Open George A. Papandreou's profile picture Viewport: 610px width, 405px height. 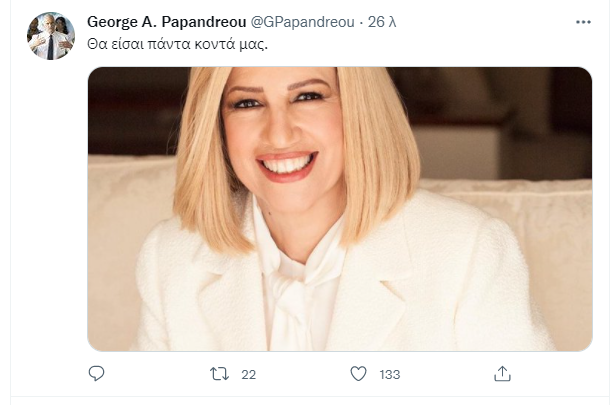point(50,35)
